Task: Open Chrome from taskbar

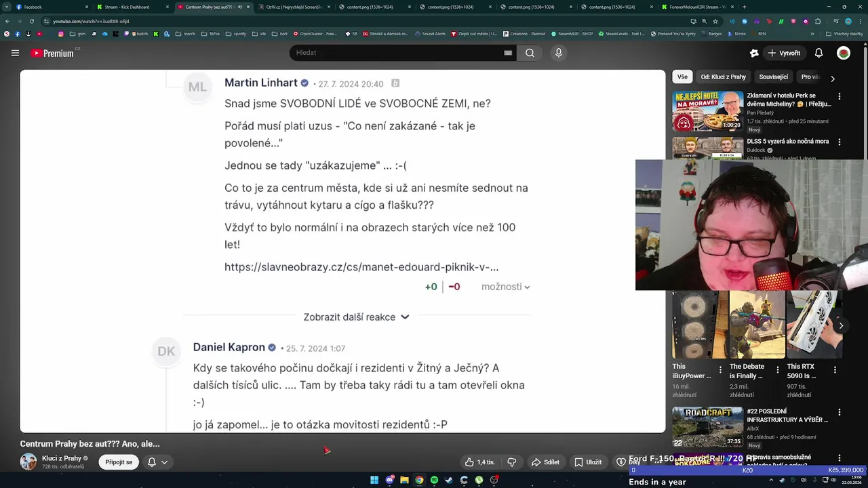Action: [419, 480]
